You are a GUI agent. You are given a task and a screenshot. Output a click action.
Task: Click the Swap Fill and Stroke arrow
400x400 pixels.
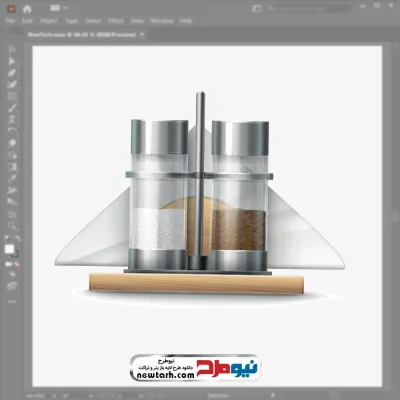(18, 239)
